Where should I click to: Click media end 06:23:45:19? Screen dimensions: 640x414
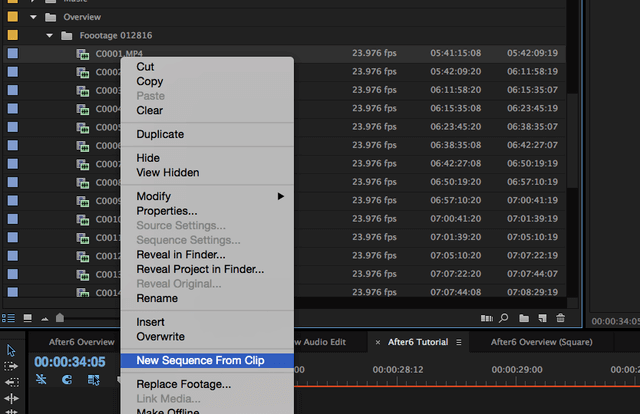[532, 108]
